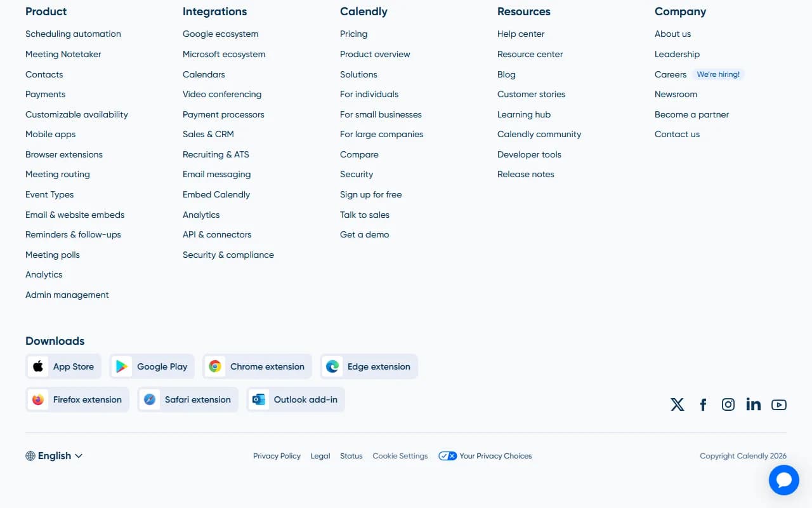
Task: Open the Facebook social icon
Action: pyautogui.click(x=703, y=404)
